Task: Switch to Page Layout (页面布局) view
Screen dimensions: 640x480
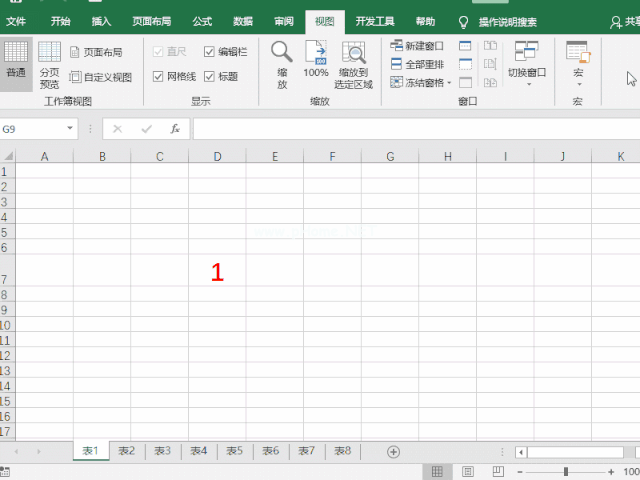Action: coord(96,52)
